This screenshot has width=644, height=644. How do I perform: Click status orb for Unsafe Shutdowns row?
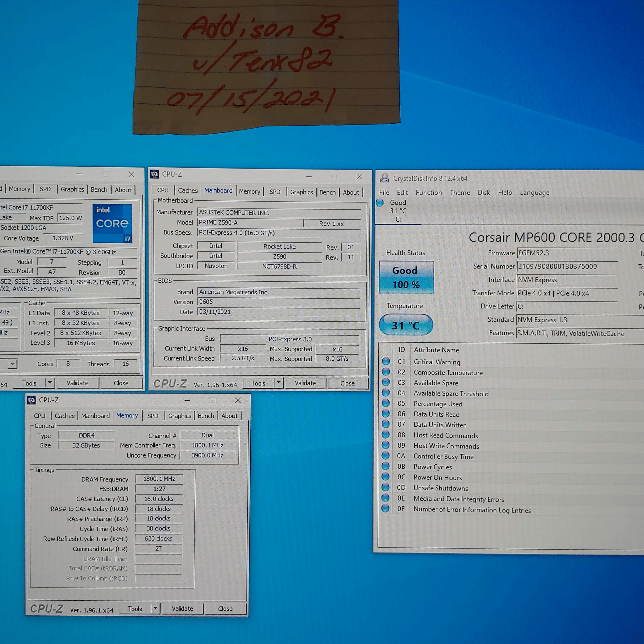tap(386, 487)
